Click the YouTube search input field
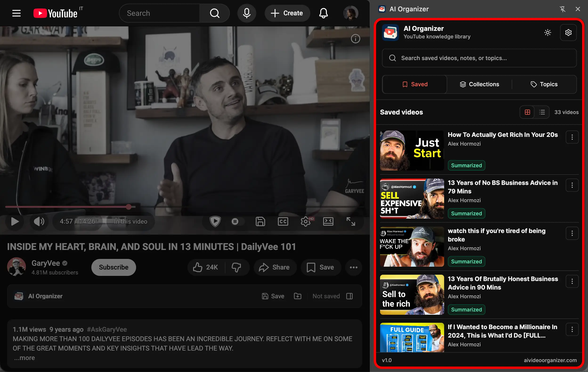 tap(160, 13)
